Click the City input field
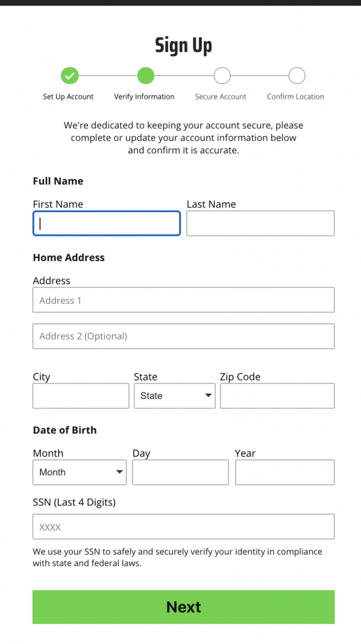Viewport: 361px width, 644px height. pyautogui.click(x=81, y=396)
